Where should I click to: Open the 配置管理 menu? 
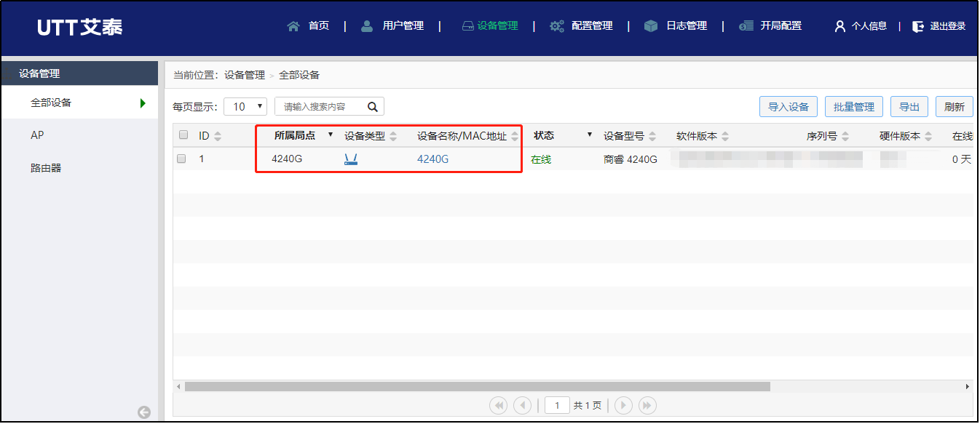(x=592, y=26)
